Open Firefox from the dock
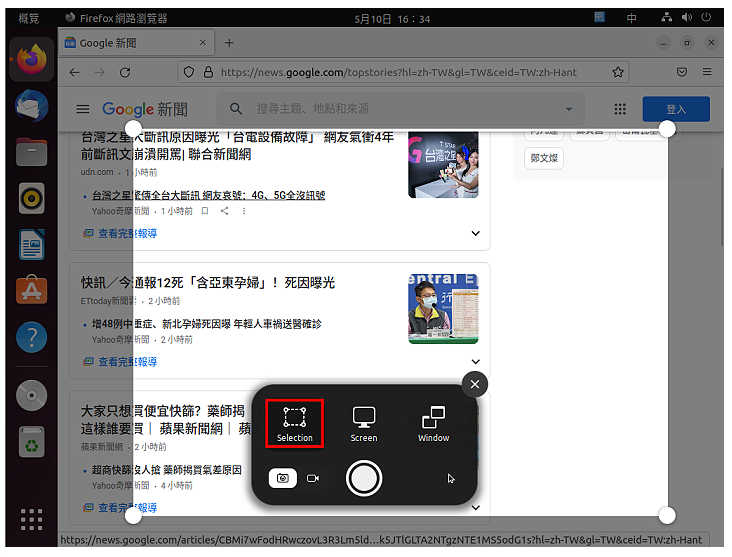This screenshot has height=557, width=732. coord(32,59)
